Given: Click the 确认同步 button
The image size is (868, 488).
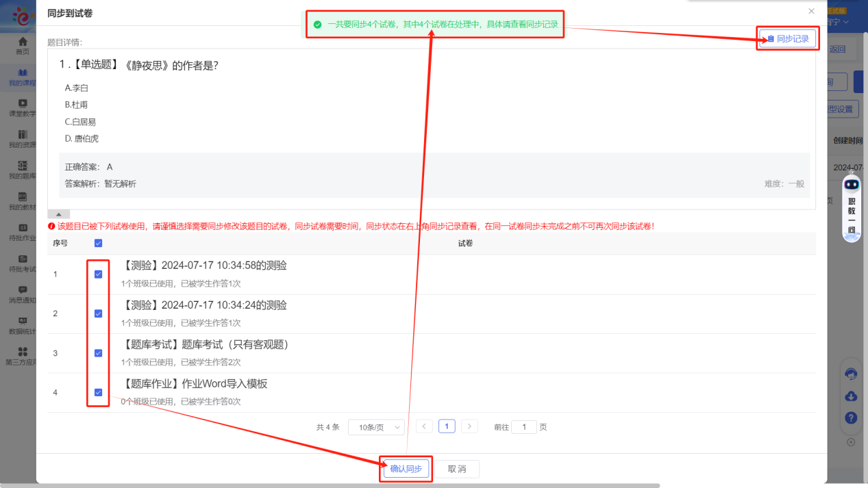Looking at the screenshot, I should (x=406, y=469).
